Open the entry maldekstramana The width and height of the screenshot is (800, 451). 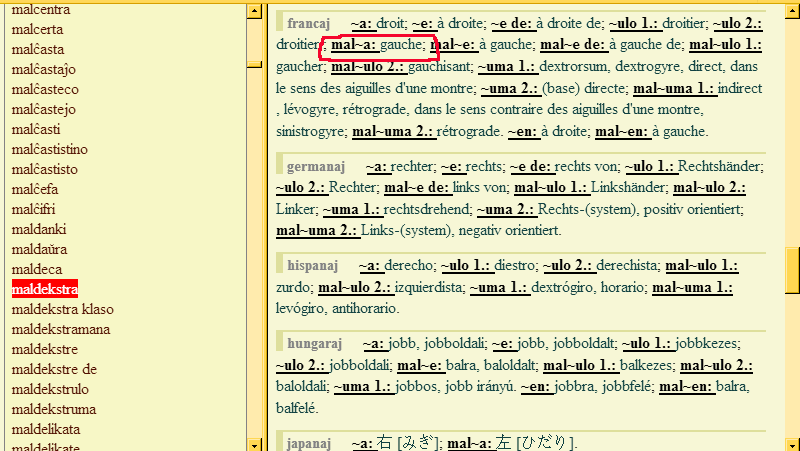[61, 329]
